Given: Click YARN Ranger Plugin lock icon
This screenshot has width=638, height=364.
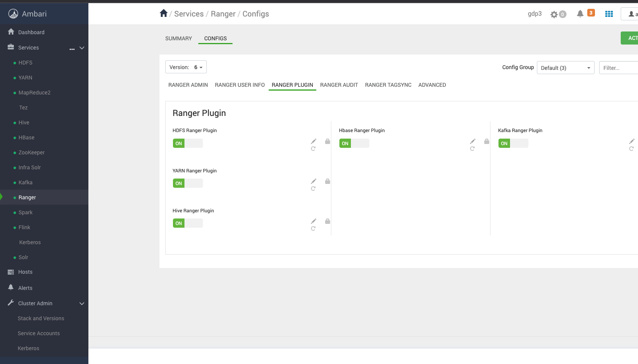Looking at the screenshot, I should (327, 181).
